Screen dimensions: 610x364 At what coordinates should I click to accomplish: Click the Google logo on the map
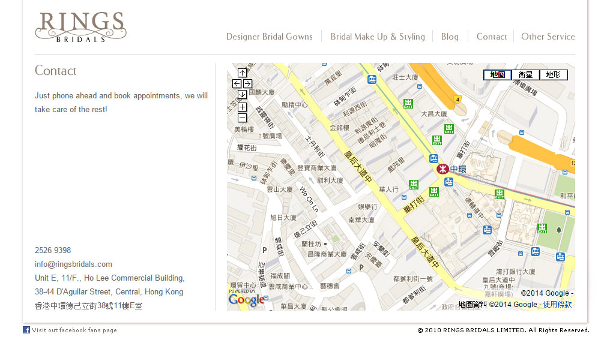click(x=246, y=299)
